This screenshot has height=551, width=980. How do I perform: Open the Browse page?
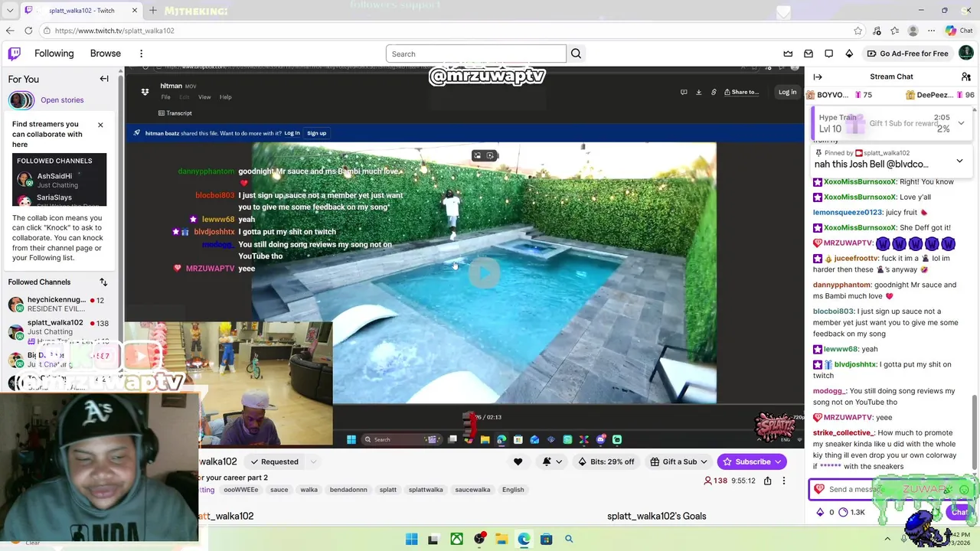point(106,54)
